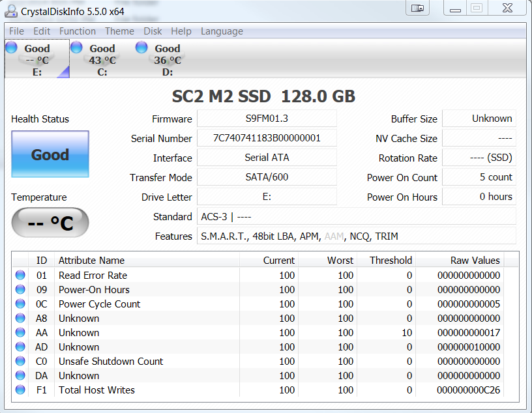Click the Raw Values column header
This screenshot has width=532, height=413.
coord(475,261)
